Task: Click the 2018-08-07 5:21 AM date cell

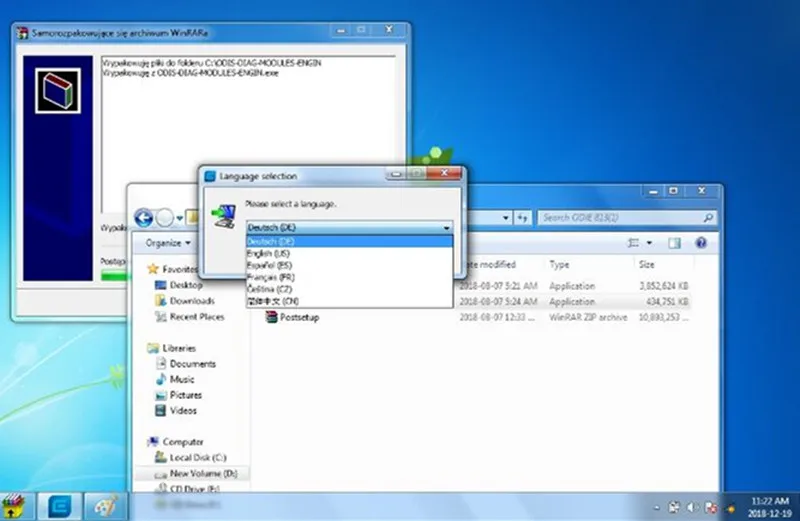Action: click(x=498, y=286)
